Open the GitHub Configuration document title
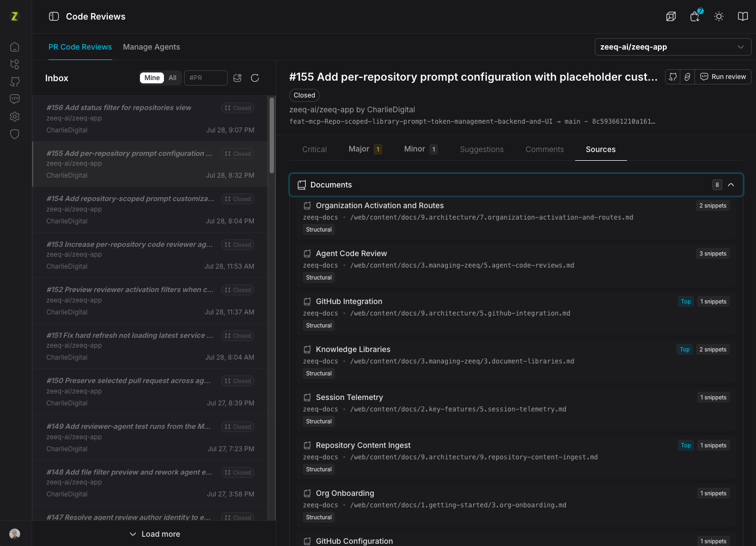756x546 pixels. (x=354, y=541)
